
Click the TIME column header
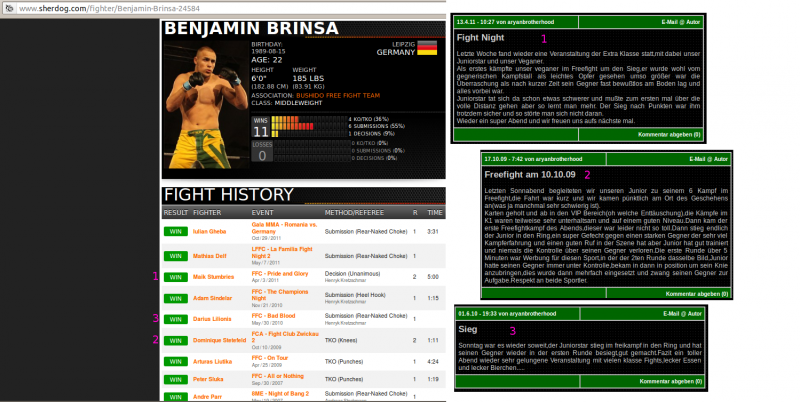(435, 213)
